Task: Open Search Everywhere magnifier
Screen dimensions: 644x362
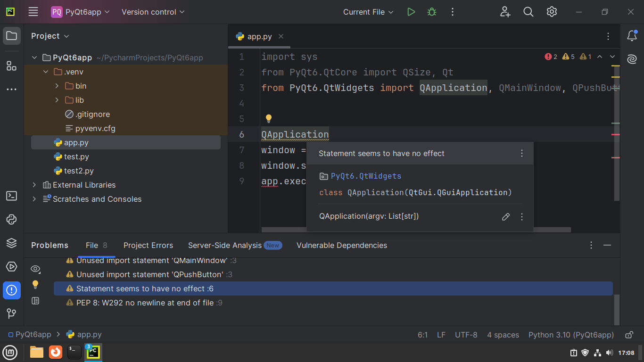Action: (528, 12)
